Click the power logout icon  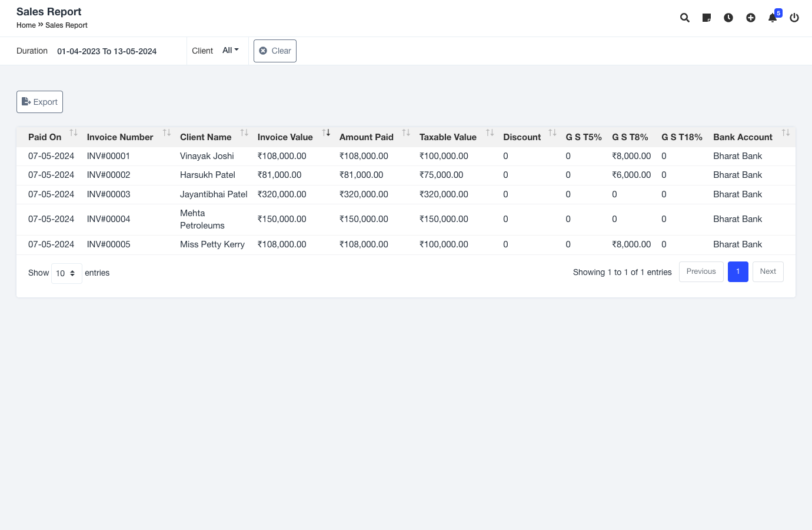tap(794, 18)
